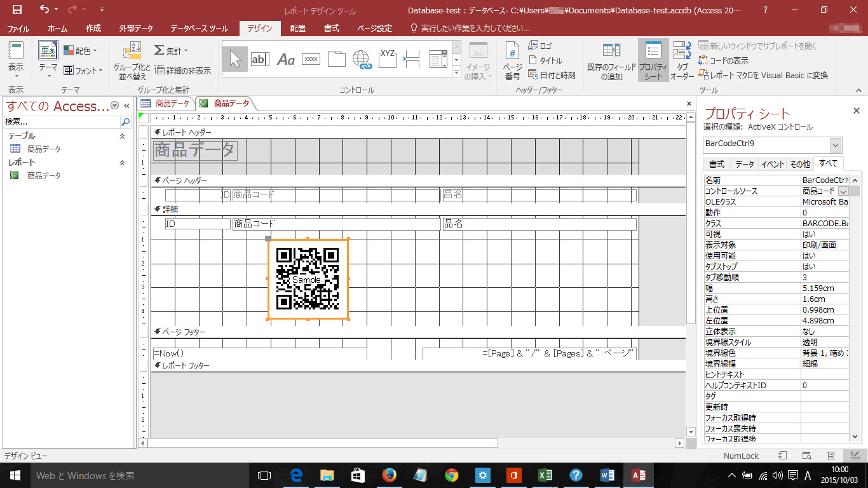Click 詳細の非表示 hide details

coord(183,71)
